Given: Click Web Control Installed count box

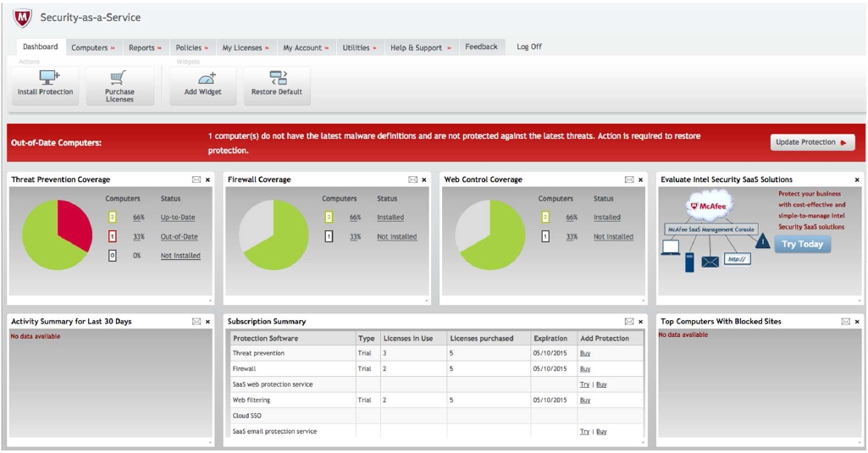Looking at the screenshot, I should [545, 217].
